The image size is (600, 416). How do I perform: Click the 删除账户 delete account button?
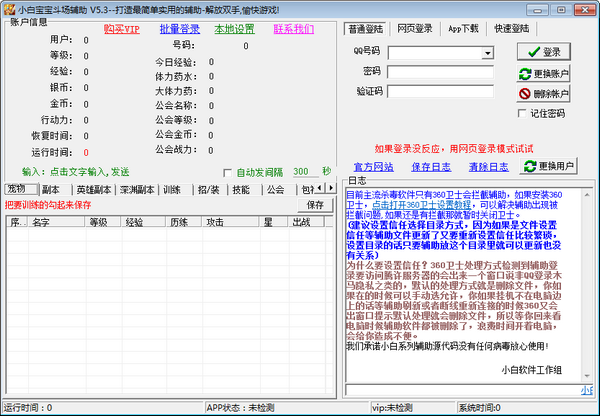[544, 93]
